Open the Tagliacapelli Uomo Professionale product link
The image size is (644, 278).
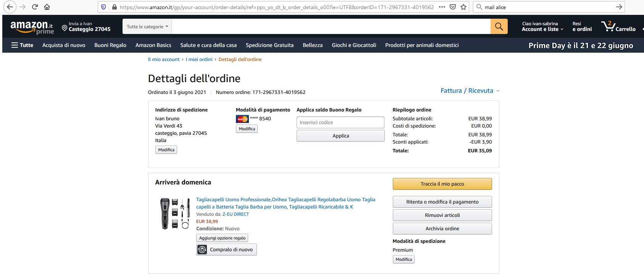click(x=286, y=203)
